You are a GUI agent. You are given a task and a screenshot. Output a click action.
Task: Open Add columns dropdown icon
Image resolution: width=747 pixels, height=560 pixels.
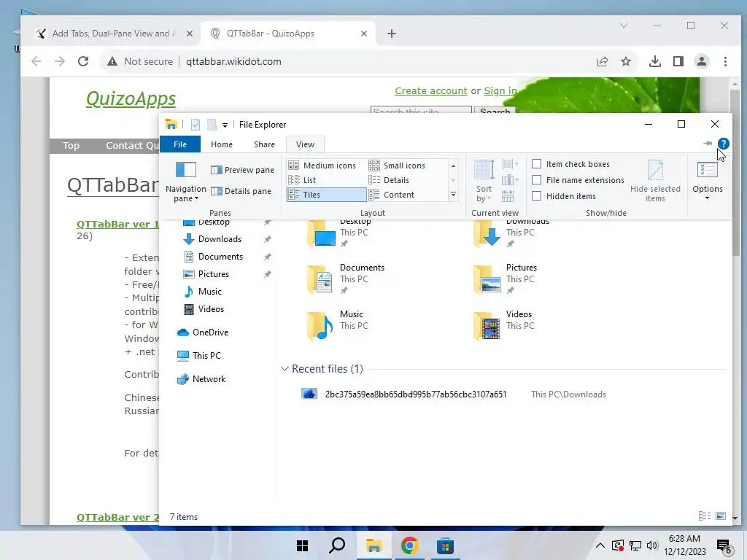point(510,180)
